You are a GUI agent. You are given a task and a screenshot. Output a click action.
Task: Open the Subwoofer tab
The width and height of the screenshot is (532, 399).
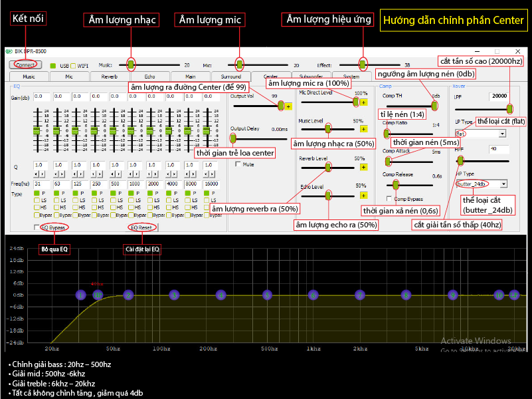point(311,76)
